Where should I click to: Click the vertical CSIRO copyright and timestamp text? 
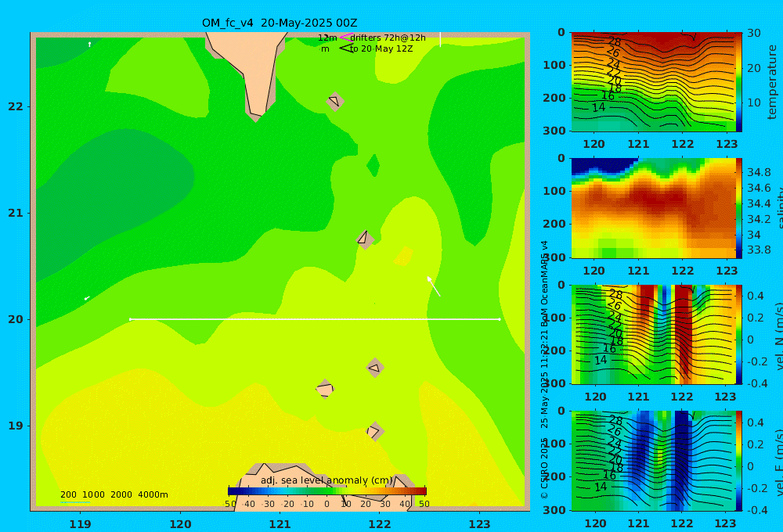pos(545,369)
